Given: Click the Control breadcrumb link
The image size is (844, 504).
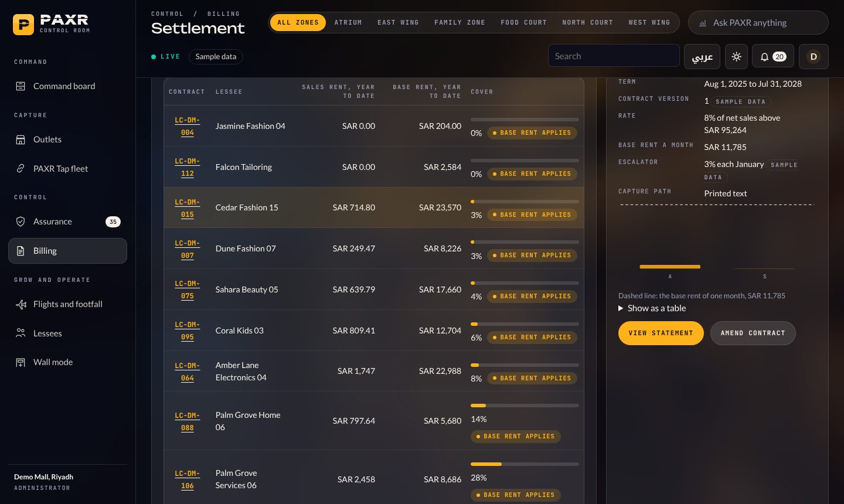Looking at the screenshot, I should [167, 13].
